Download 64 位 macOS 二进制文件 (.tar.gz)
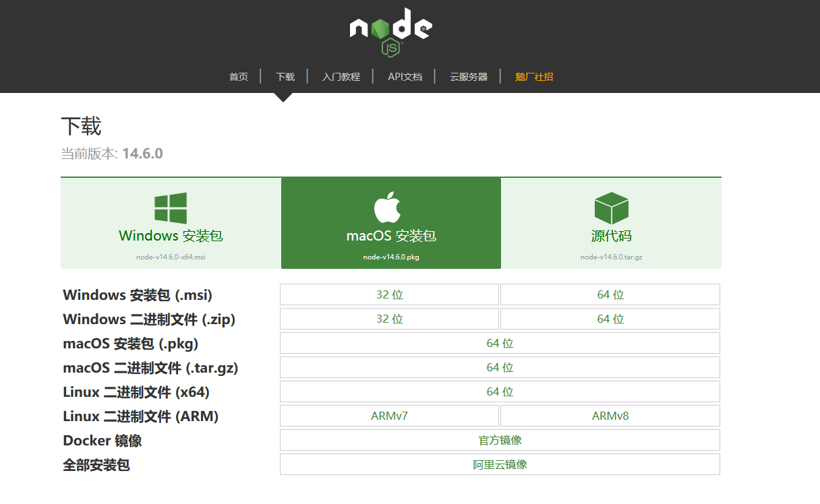Image resolution: width=820 pixels, height=504 pixels. point(500,367)
